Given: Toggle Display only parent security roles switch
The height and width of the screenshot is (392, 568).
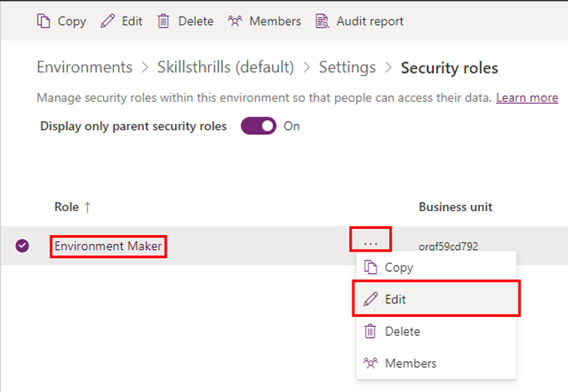Looking at the screenshot, I should 258,126.
